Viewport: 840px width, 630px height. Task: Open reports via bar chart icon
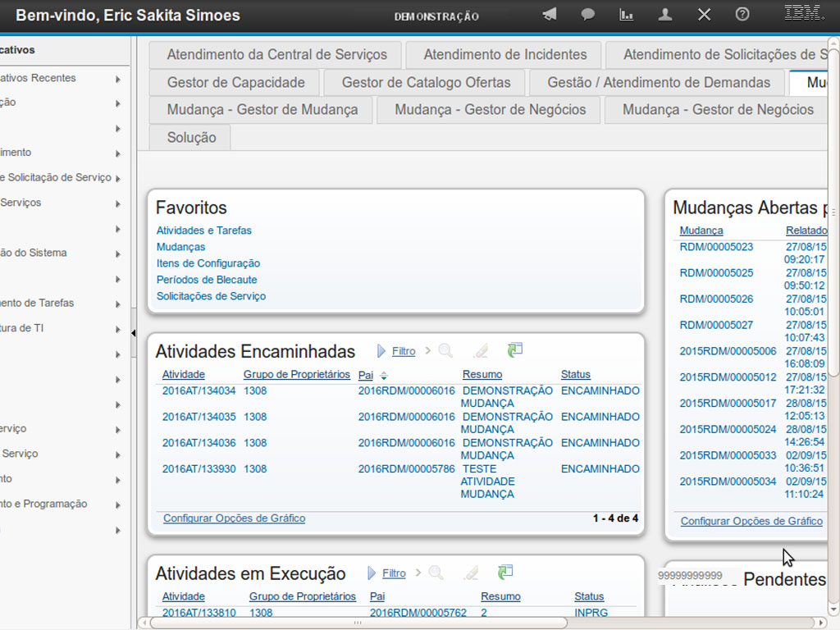tap(627, 14)
